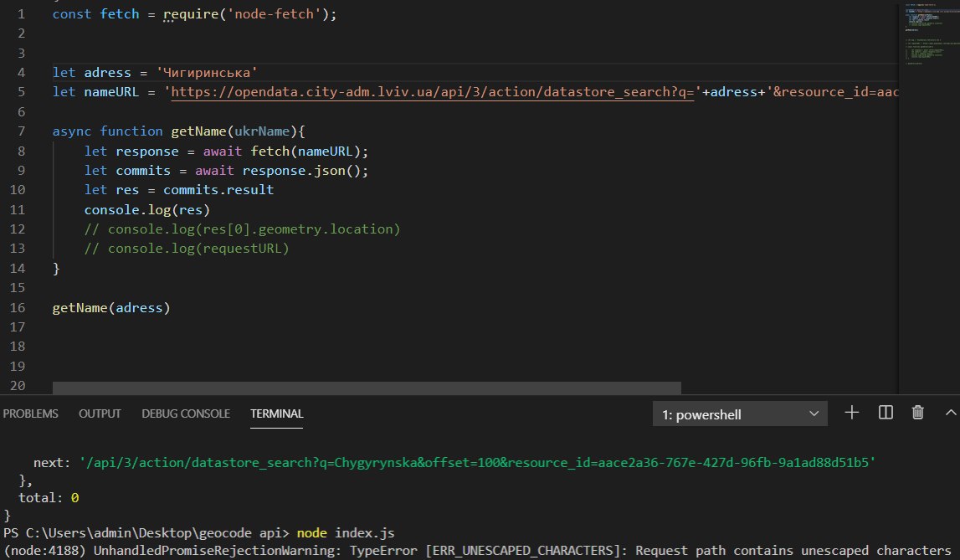Click console.log(res) on line 11
The image size is (960, 560).
[x=146, y=209]
